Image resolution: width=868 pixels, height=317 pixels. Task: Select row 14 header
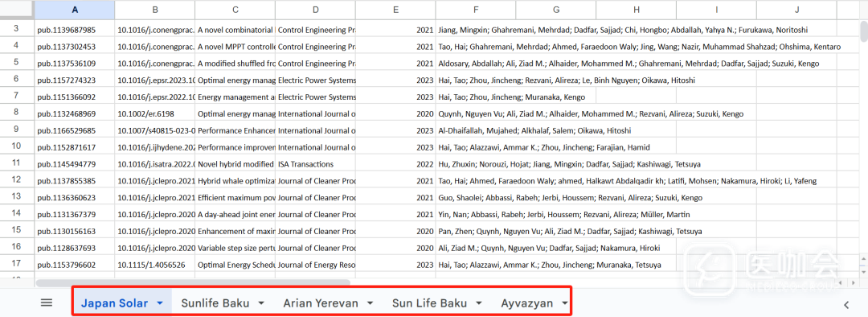[x=17, y=213]
